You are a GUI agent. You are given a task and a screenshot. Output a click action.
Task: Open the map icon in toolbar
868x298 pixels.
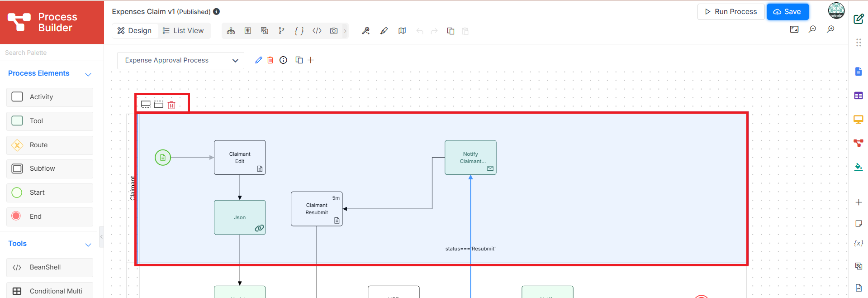pos(402,31)
